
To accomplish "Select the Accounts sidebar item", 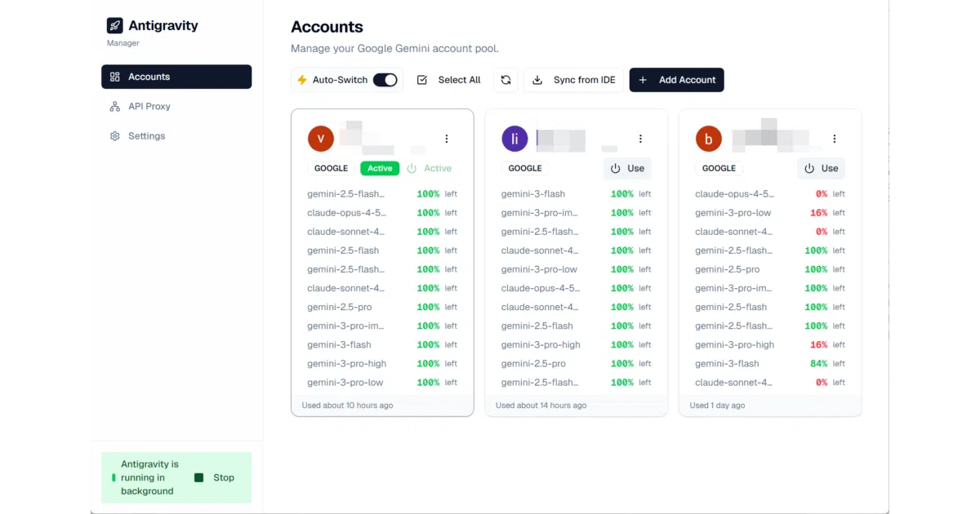I will tap(176, 77).
